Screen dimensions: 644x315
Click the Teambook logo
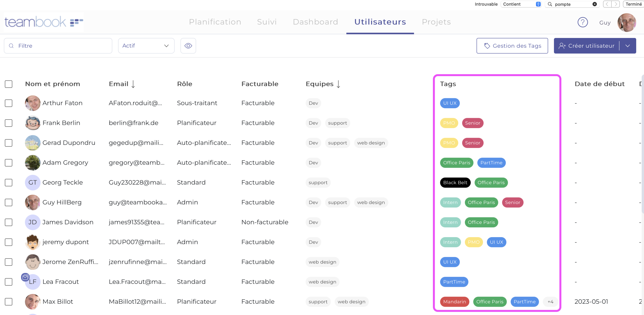pos(44,22)
